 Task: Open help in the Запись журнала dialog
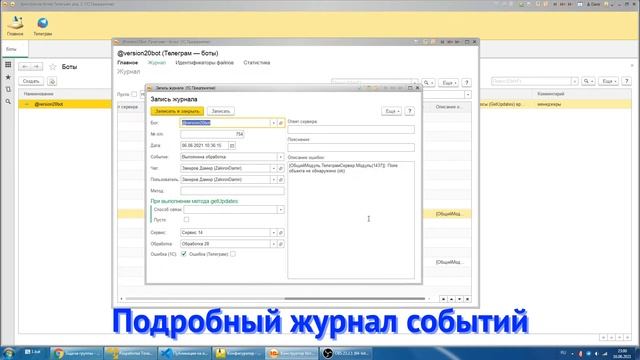tap(410, 111)
